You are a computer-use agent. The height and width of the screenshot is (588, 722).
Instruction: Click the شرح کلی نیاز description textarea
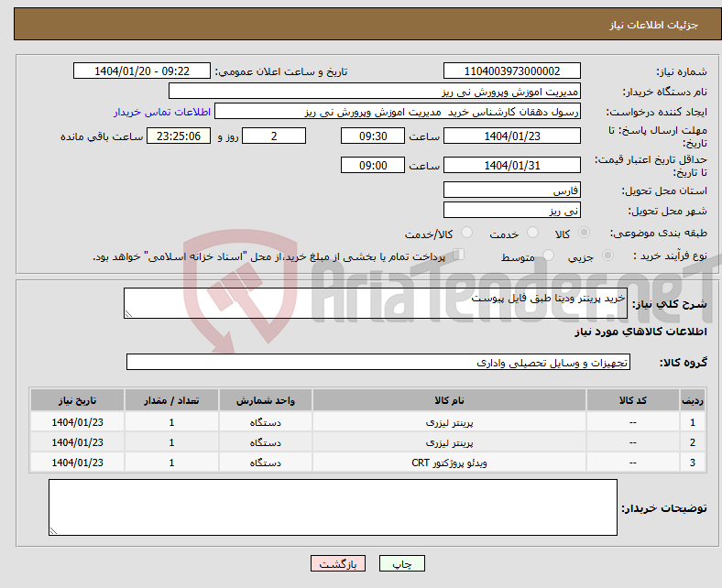(x=376, y=303)
